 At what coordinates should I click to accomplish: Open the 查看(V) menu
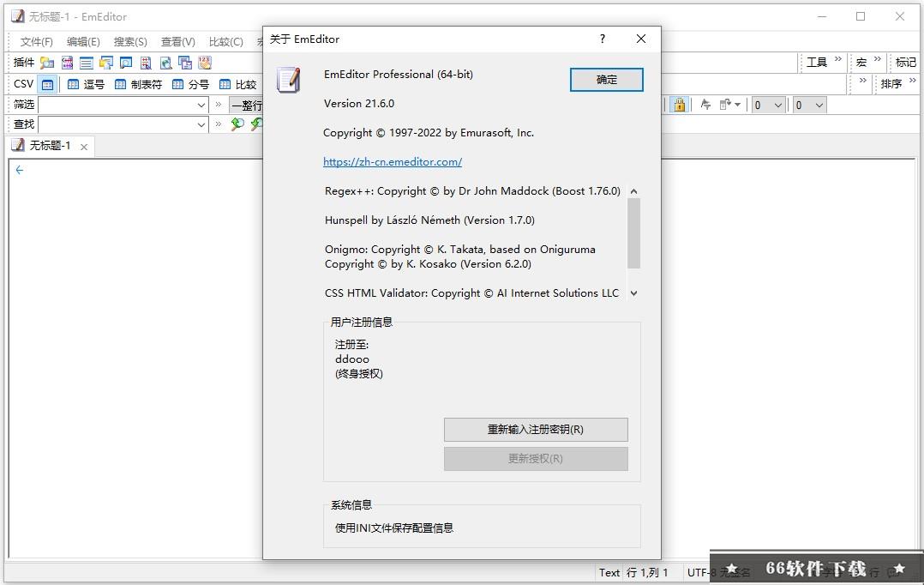[178, 41]
